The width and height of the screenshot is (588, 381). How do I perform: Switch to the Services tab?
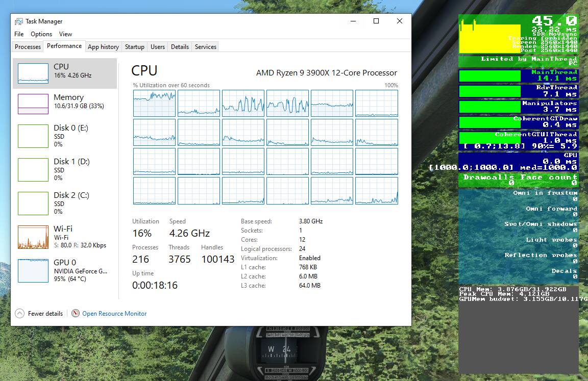tap(206, 47)
